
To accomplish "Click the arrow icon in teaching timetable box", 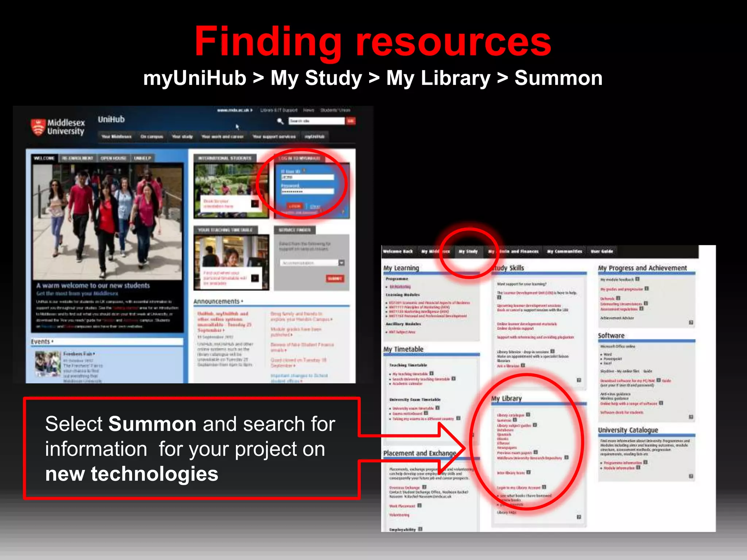I will [255, 278].
